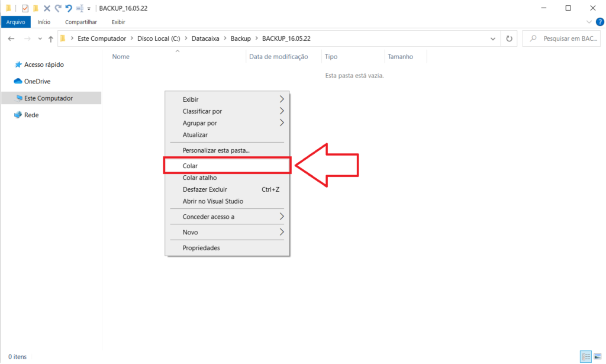Customize quick access toolbar dropdown arrow
The image size is (606, 364).
click(x=89, y=8)
